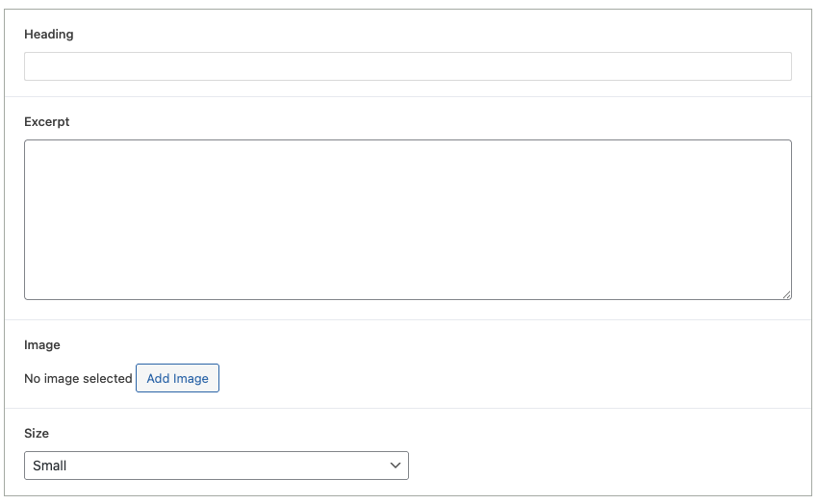Image resolution: width=818 pixels, height=504 pixels.
Task: Select the bold Heading label text
Action: [x=49, y=35]
